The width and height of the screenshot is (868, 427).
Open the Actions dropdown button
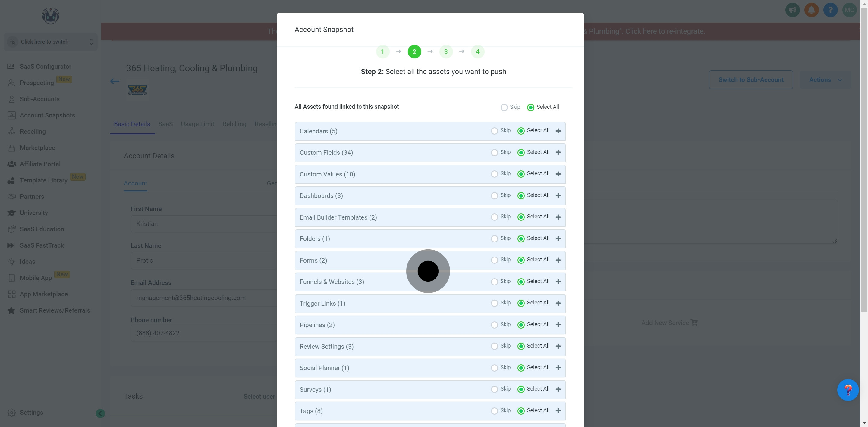(x=825, y=80)
